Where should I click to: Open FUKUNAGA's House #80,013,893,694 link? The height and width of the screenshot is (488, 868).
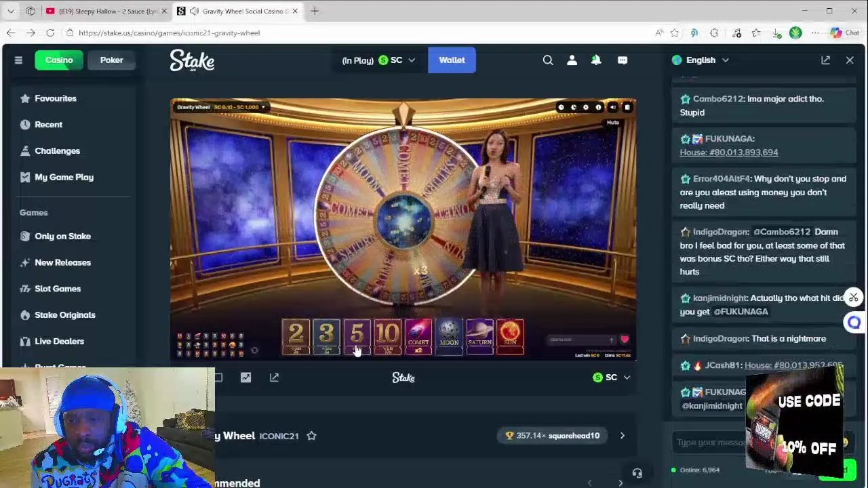729,152
